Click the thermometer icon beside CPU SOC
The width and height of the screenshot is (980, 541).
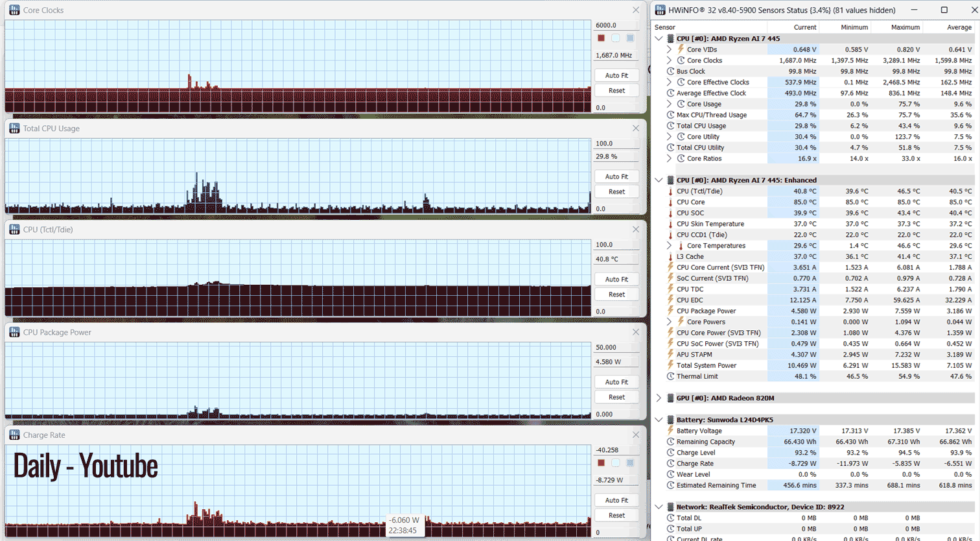(x=671, y=213)
